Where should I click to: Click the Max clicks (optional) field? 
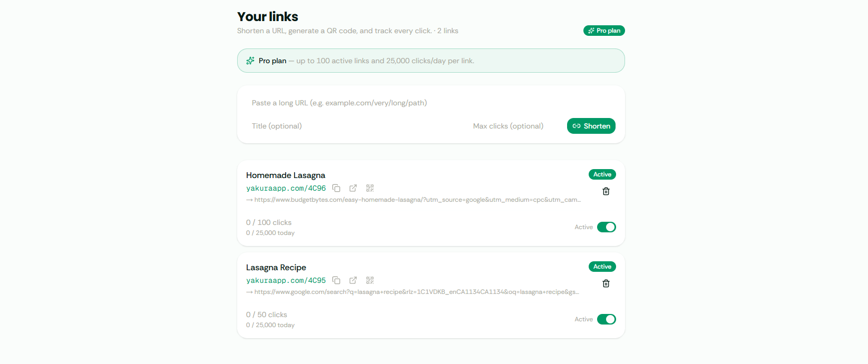515,126
